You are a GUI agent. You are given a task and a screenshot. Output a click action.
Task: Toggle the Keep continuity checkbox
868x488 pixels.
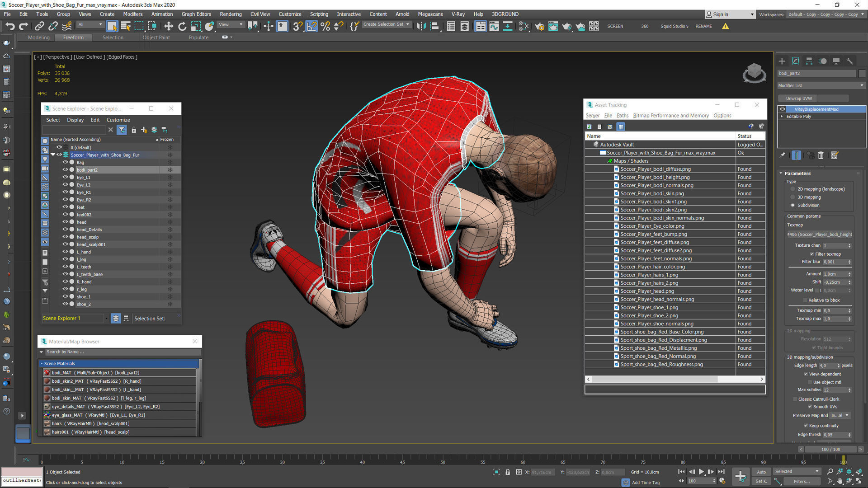(806, 426)
